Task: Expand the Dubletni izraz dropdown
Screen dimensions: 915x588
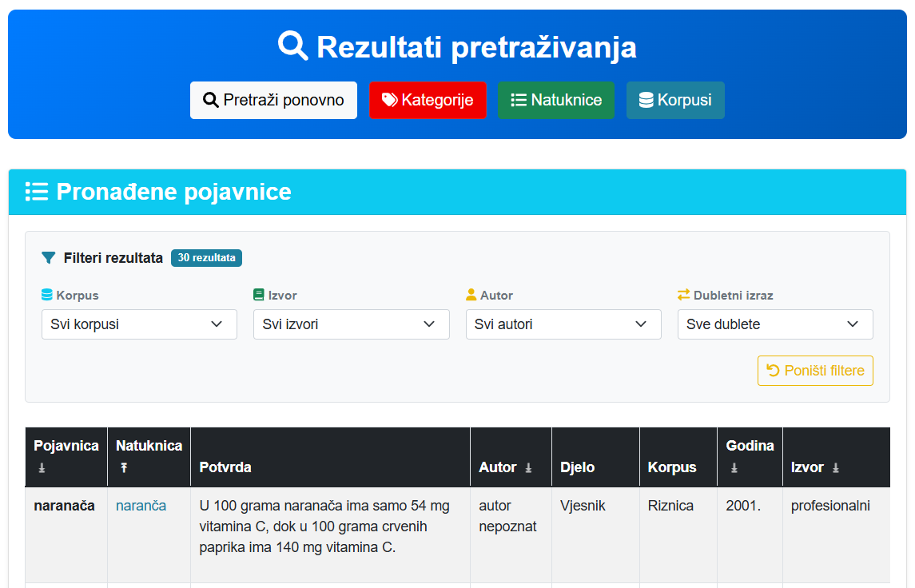Action: click(775, 324)
